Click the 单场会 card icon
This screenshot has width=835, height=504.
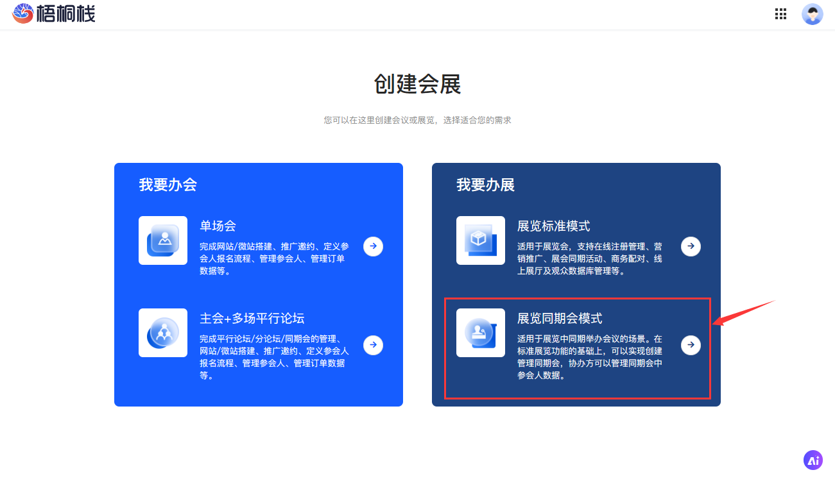(163, 240)
